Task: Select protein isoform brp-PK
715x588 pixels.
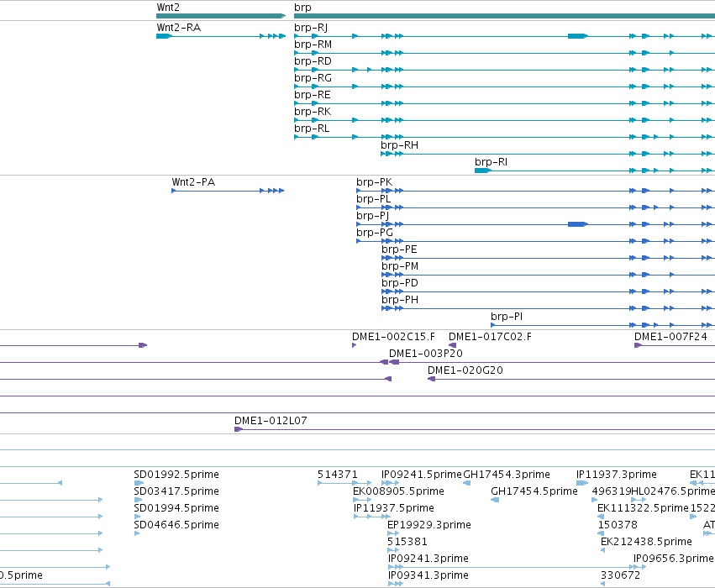Action: pos(375,182)
